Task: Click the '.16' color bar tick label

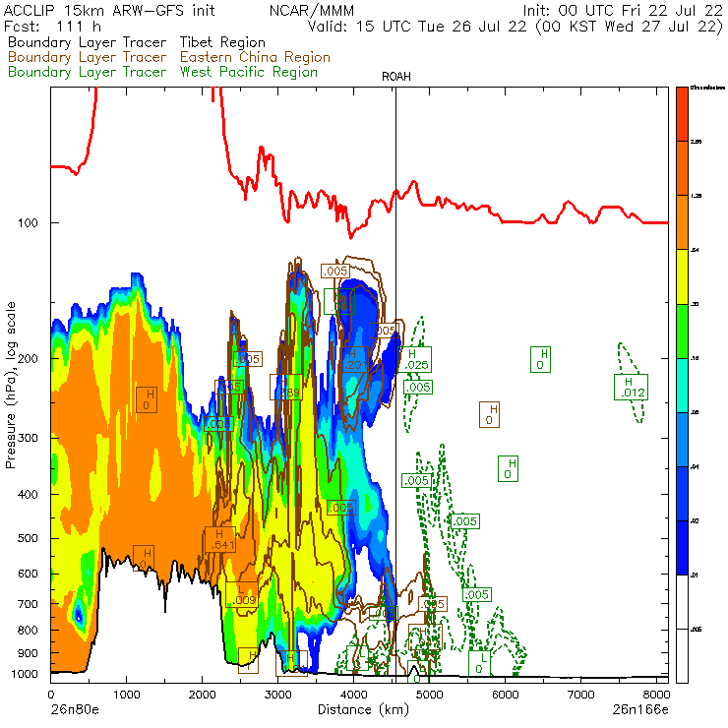Action: point(695,358)
